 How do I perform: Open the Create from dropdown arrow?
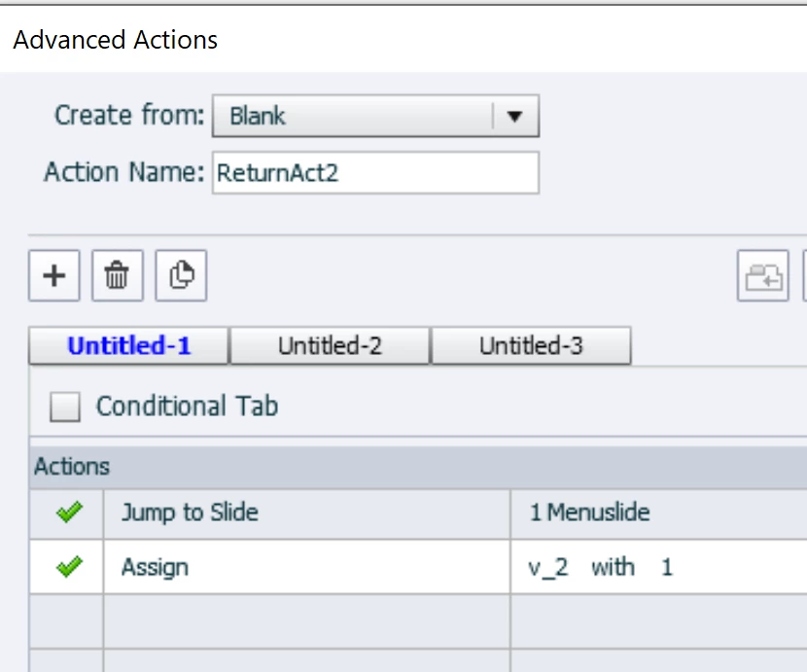click(x=514, y=117)
